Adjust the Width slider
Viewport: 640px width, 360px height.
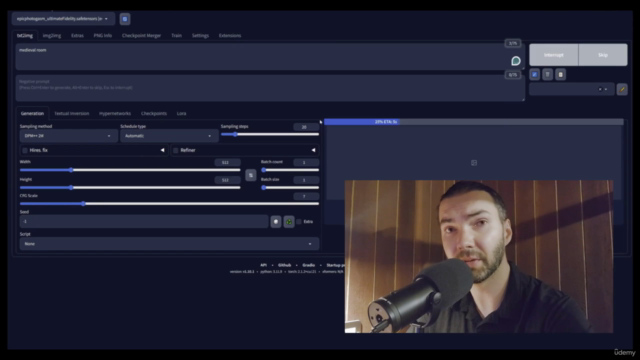point(130,170)
